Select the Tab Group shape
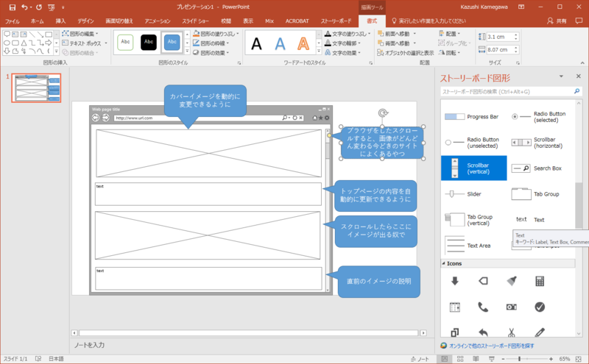Image resolution: width=589 pixels, height=364 pixels. click(541, 194)
